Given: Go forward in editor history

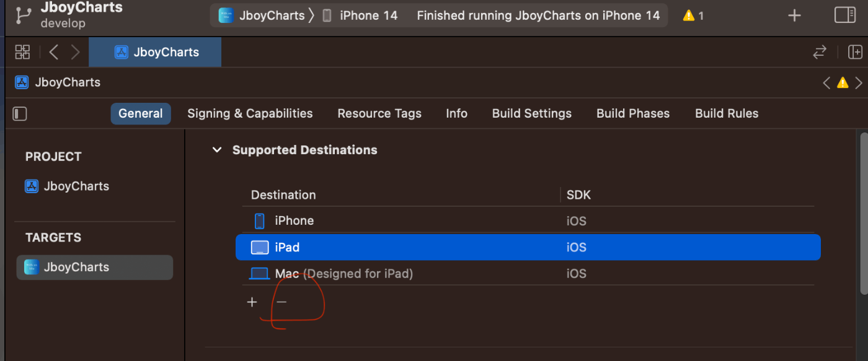Looking at the screenshot, I should (76, 52).
